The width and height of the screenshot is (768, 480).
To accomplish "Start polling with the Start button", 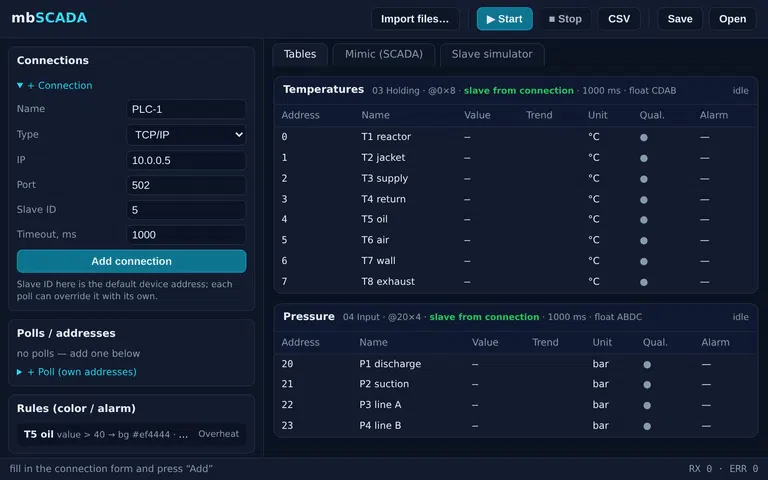I will [x=504, y=19].
